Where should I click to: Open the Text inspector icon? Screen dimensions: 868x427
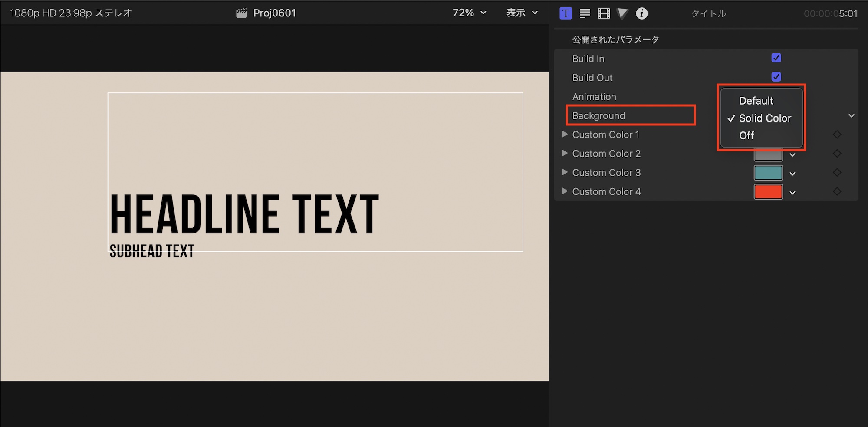pyautogui.click(x=585, y=13)
